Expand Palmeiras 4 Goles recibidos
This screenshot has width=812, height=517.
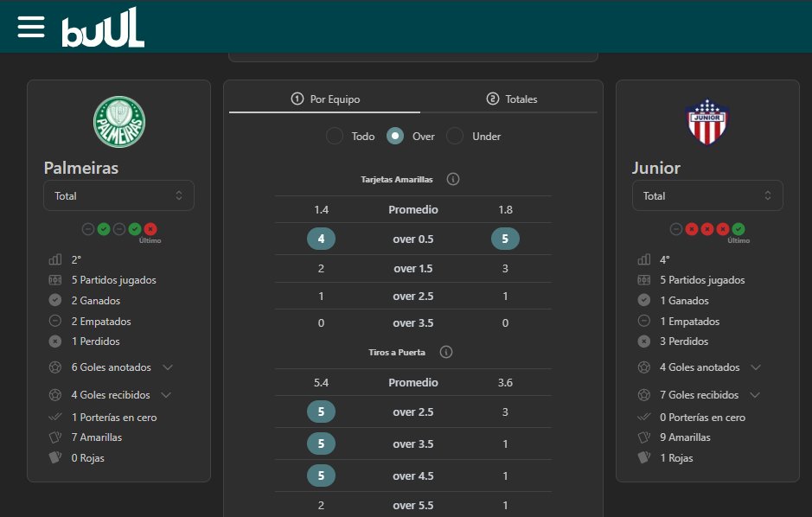[x=166, y=395]
